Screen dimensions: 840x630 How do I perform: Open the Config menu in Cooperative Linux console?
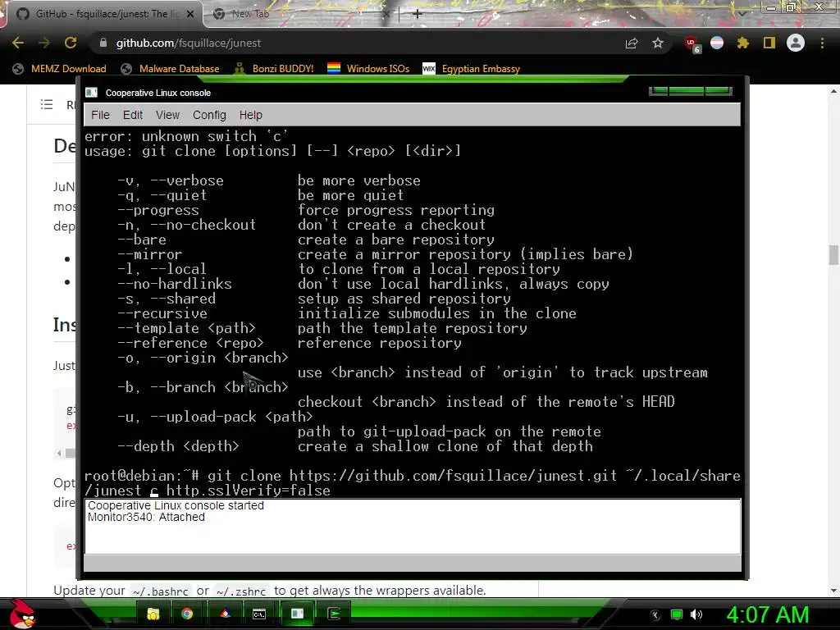pyautogui.click(x=209, y=115)
